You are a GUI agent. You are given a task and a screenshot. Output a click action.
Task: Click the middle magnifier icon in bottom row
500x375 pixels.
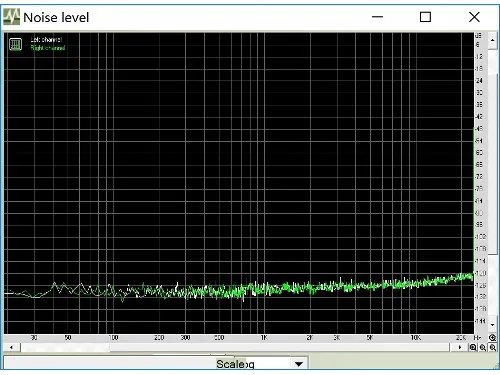pos(483,347)
